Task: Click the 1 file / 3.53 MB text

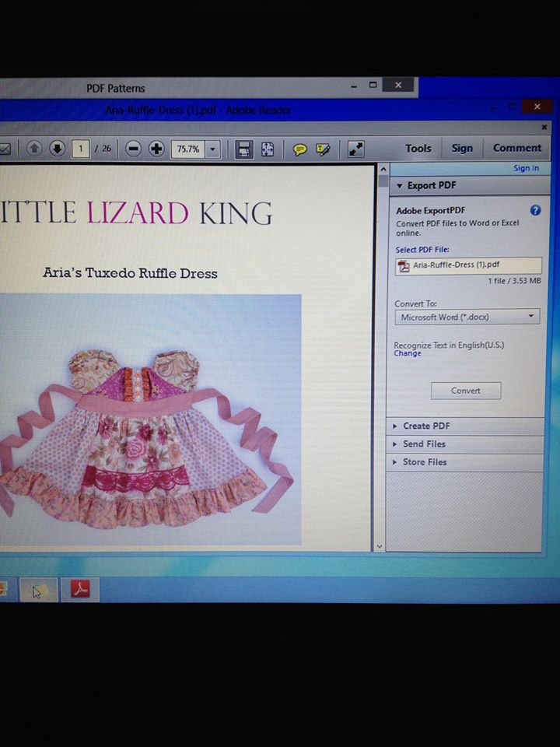Action: [x=514, y=281]
